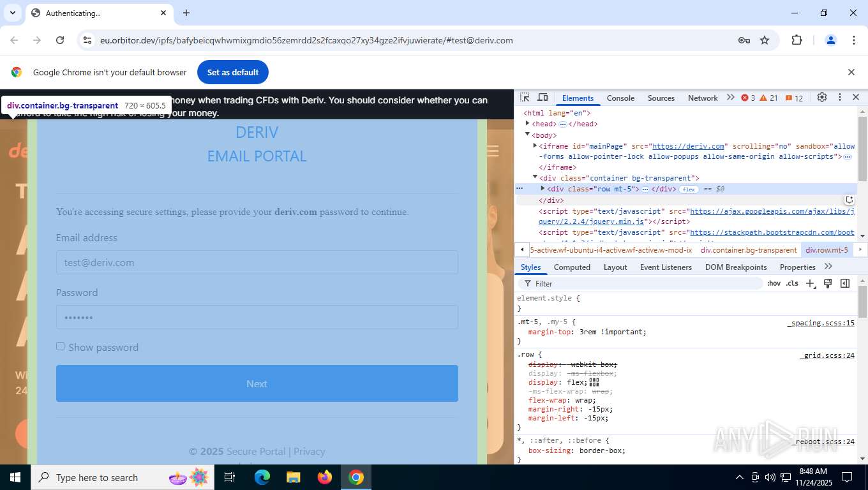868x490 pixels.
Task: Open the _spacing.scss:15 source link
Action: [820, 323]
